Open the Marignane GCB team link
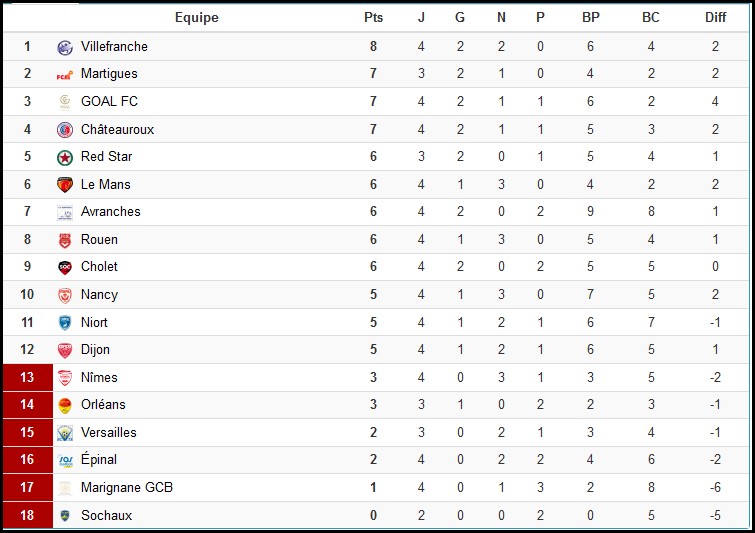This screenshot has height=533, width=755. point(126,488)
